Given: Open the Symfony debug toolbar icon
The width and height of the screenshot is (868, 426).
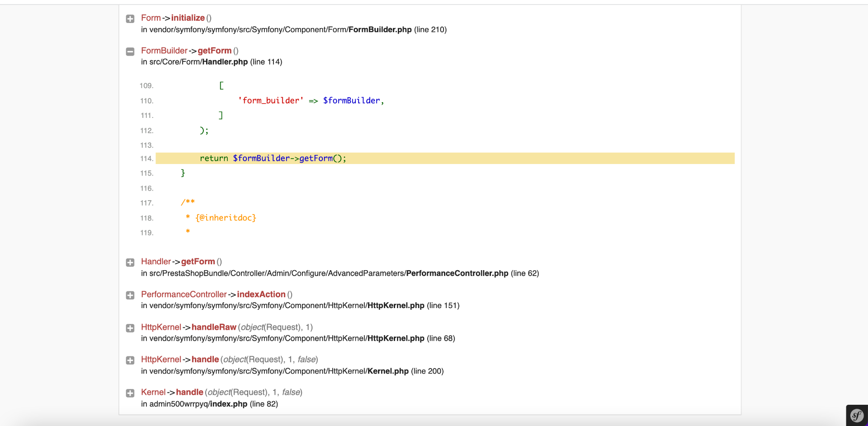Looking at the screenshot, I should pos(857,415).
